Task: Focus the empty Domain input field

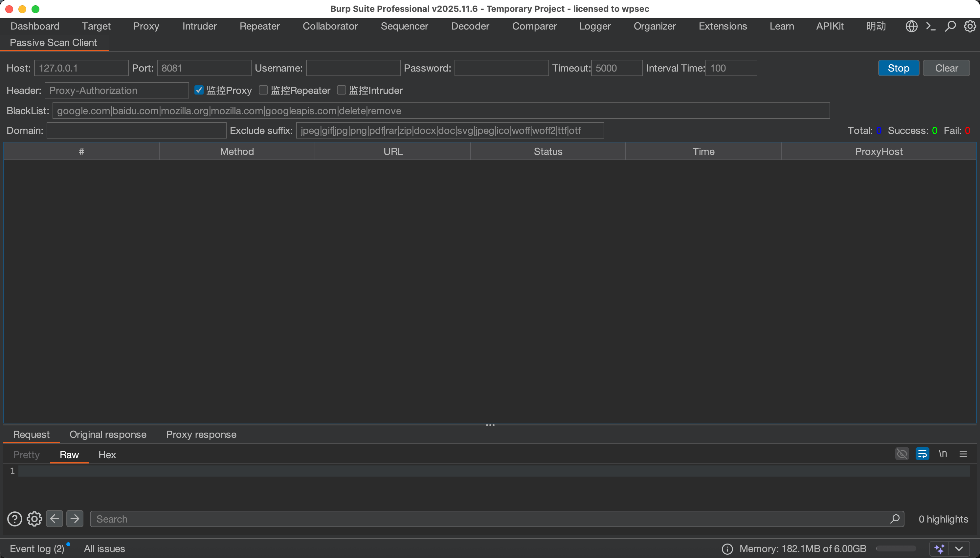Action: 137,130
